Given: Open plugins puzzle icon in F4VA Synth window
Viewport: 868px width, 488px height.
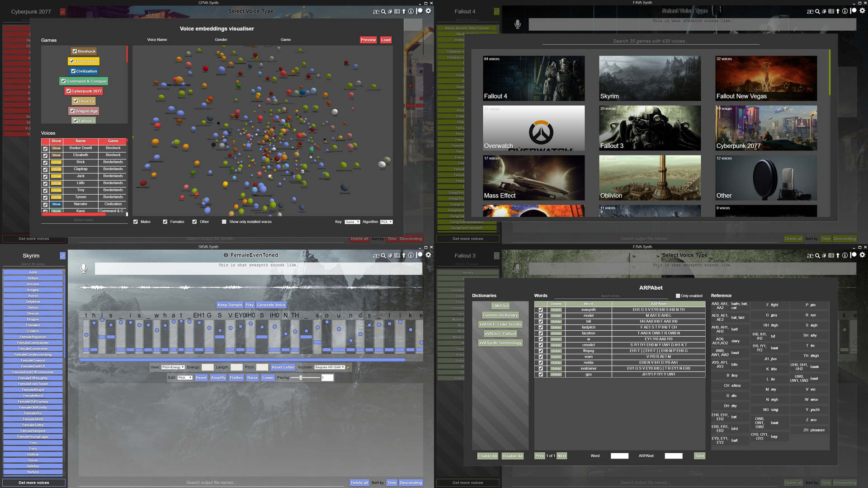Looking at the screenshot, I should 824,12.
